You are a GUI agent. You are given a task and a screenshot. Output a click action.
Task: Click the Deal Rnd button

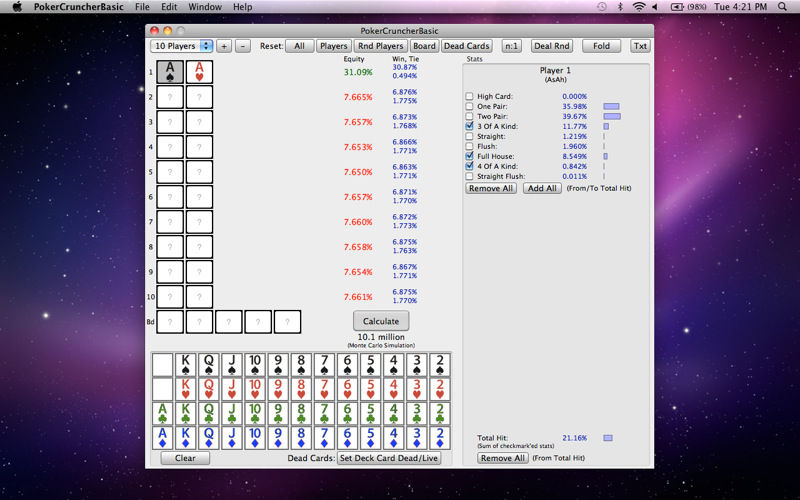(x=552, y=46)
